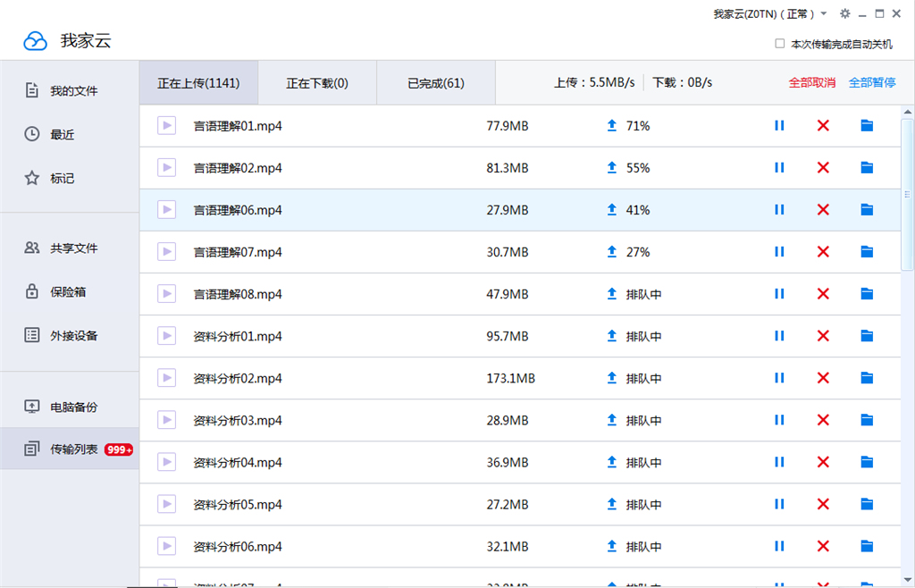The image size is (915, 588).
Task: Go to 保险箱 section
Action: pyautogui.click(x=68, y=292)
